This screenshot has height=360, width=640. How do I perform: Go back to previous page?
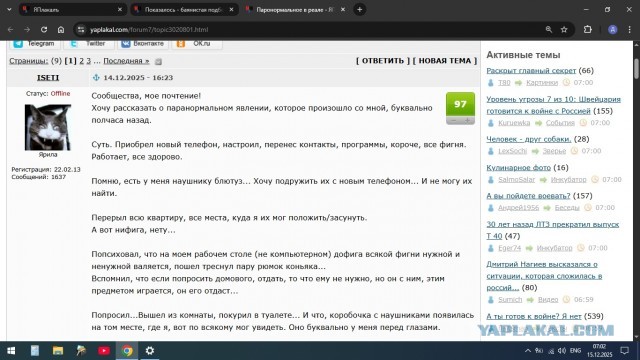(10, 29)
